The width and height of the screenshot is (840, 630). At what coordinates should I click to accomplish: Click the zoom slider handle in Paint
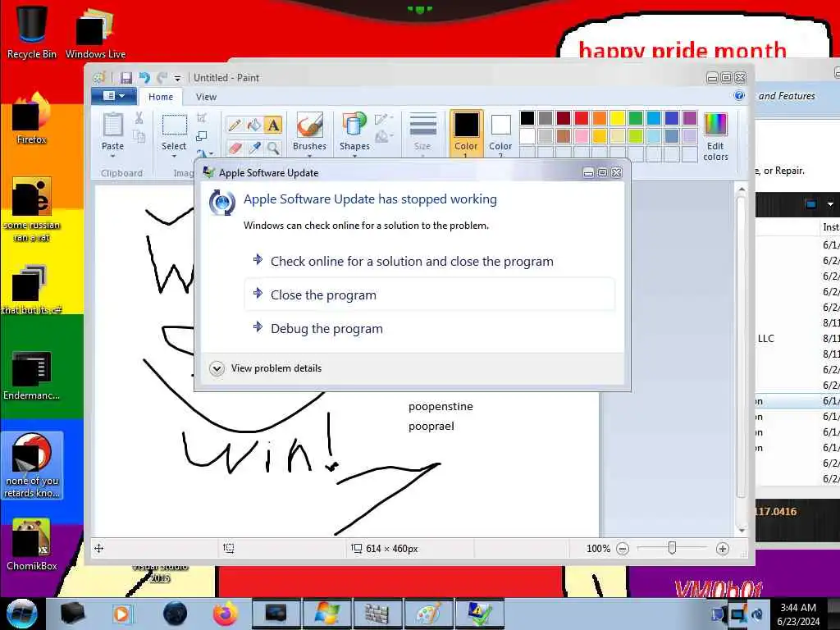click(672, 548)
